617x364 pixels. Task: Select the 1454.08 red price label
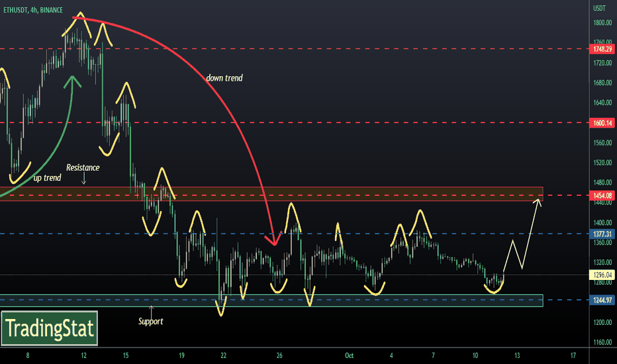pos(602,196)
